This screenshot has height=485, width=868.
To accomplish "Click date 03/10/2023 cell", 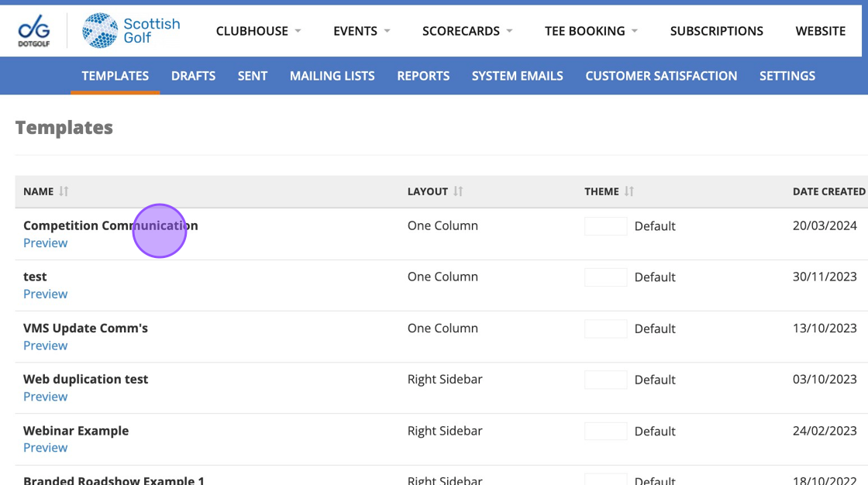I will point(825,380).
